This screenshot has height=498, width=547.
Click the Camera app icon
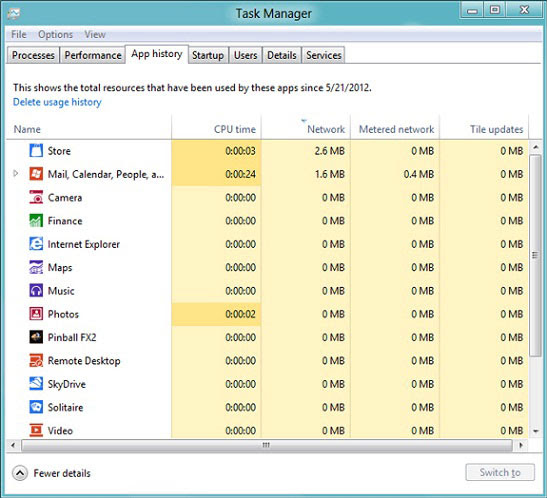point(36,197)
